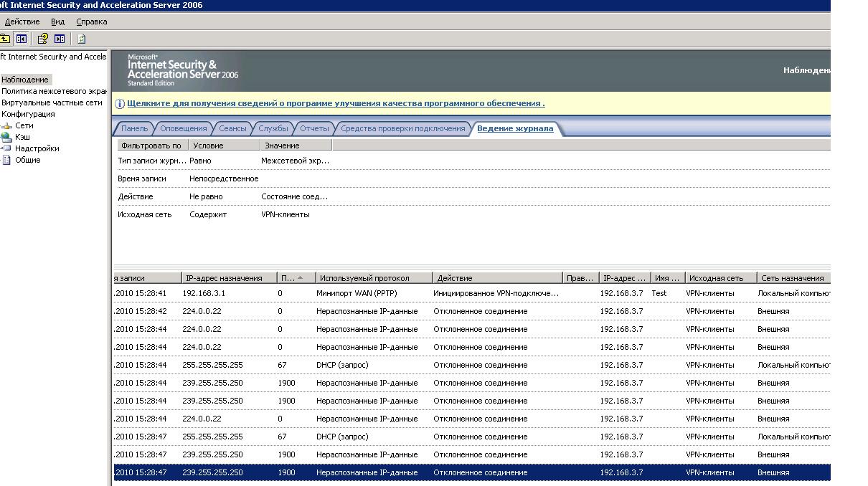868x486 pixels.
Task: Click the log time column header ending in 'записи'
Action: 147,278
